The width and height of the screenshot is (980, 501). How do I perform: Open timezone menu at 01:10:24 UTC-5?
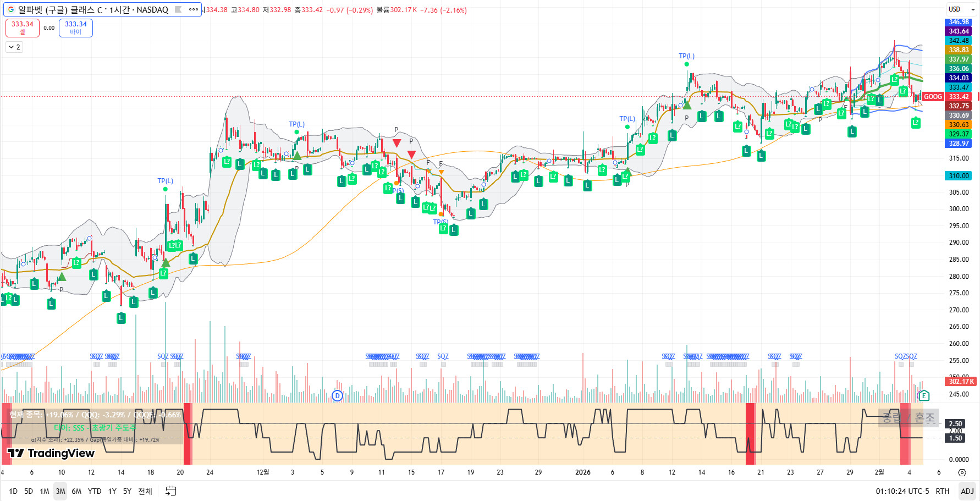902,491
